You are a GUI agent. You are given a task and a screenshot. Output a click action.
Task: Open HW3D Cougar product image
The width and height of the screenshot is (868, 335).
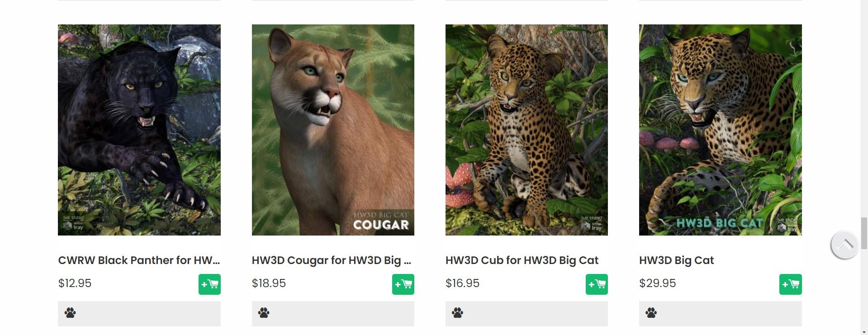(x=333, y=130)
